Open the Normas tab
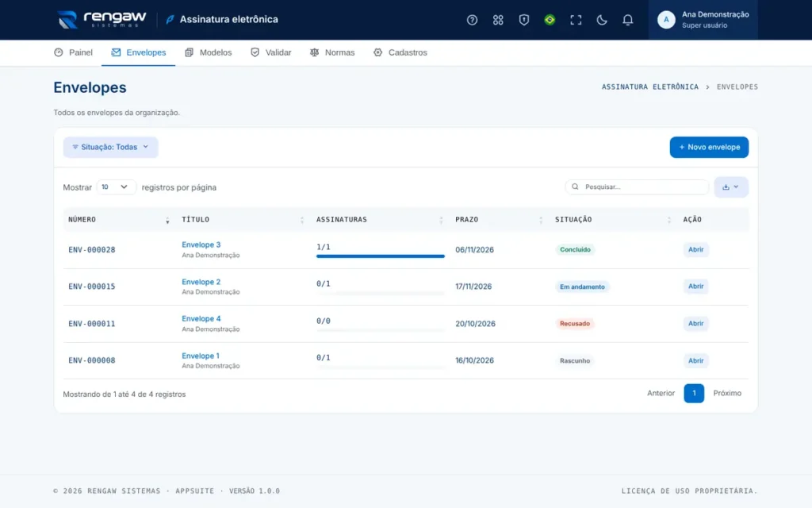This screenshot has width=812, height=508. pyautogui.click(x=332, y=52)
